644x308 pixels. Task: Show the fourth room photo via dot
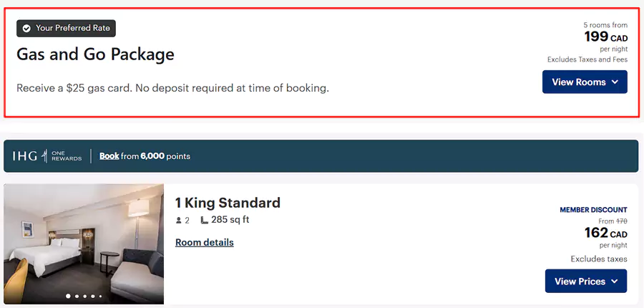coord(93,296)
